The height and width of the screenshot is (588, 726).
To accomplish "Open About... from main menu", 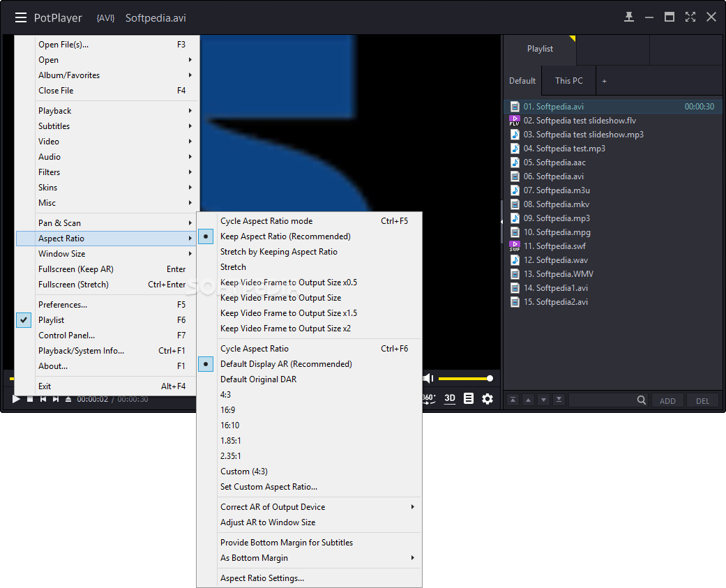I will coord(107,365).
